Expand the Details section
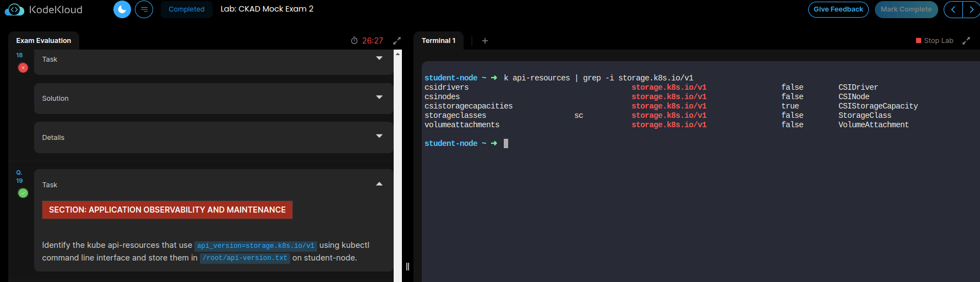980x282 pixels. coord(379,136)
